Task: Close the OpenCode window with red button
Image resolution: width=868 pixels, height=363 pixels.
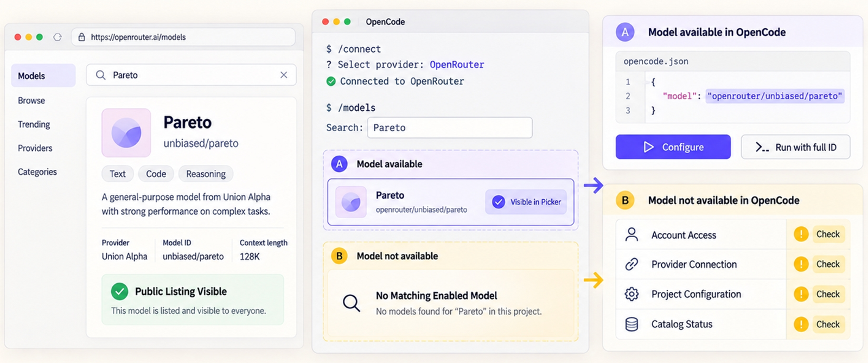Action: 325,22
